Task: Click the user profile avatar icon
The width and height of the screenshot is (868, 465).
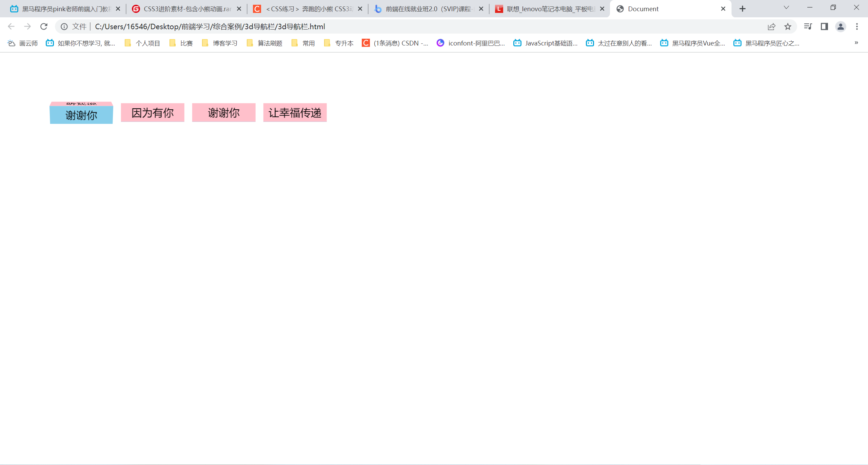Action: click(x=841, y=26)
